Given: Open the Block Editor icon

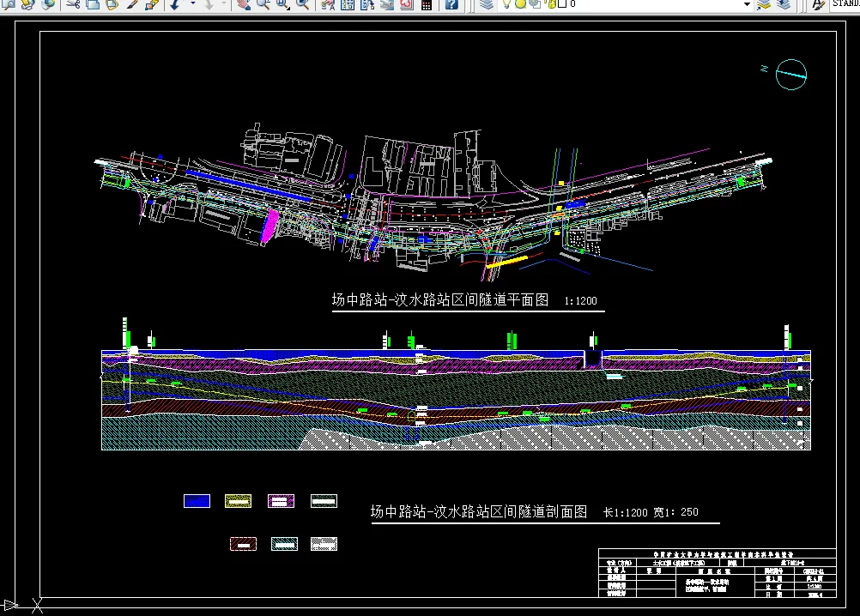Looking at the screenshot, I should pyautogui.click(x=152, y=4).
